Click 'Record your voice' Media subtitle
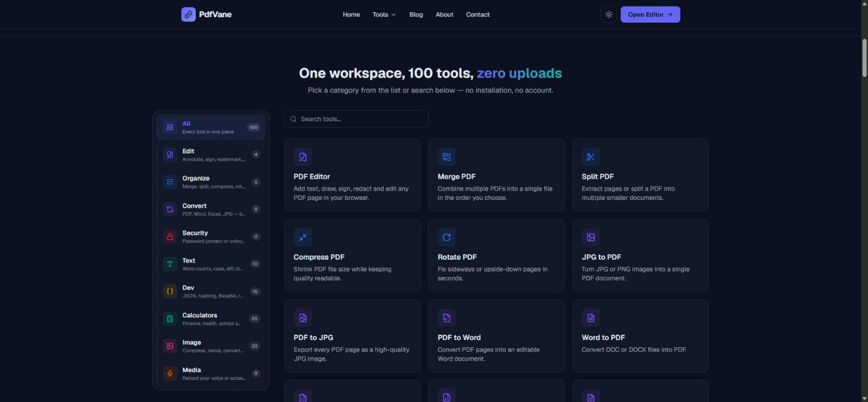This screenshot has width=868, height=402. pyautogui.click(x=214, y=378)
